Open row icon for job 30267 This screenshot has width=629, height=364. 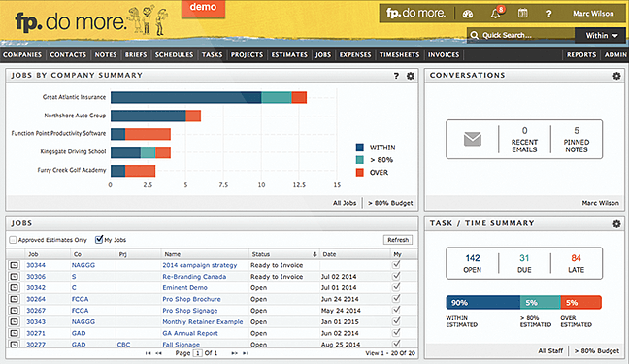14,311
